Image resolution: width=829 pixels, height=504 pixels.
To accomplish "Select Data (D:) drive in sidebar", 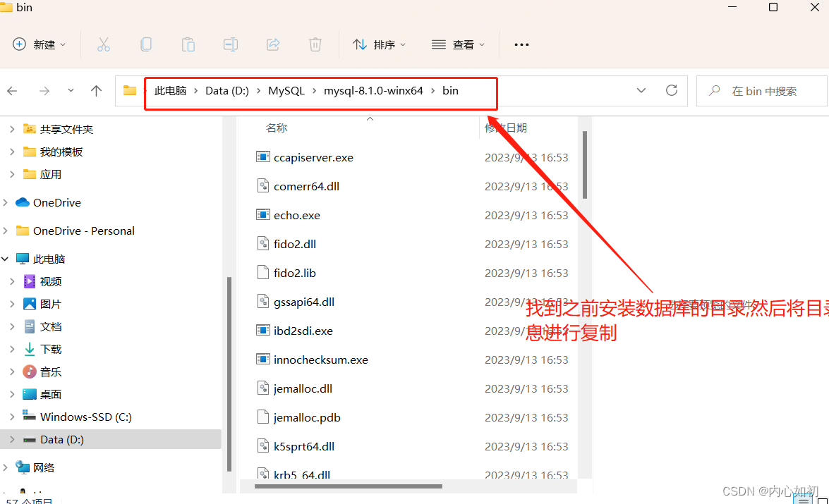I will [111, 440].
